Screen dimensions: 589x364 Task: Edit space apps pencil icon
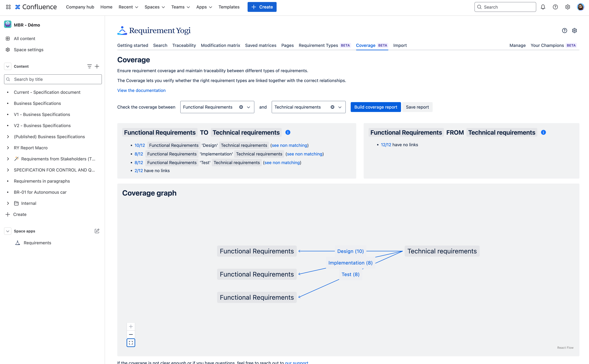tap(97, 231)
